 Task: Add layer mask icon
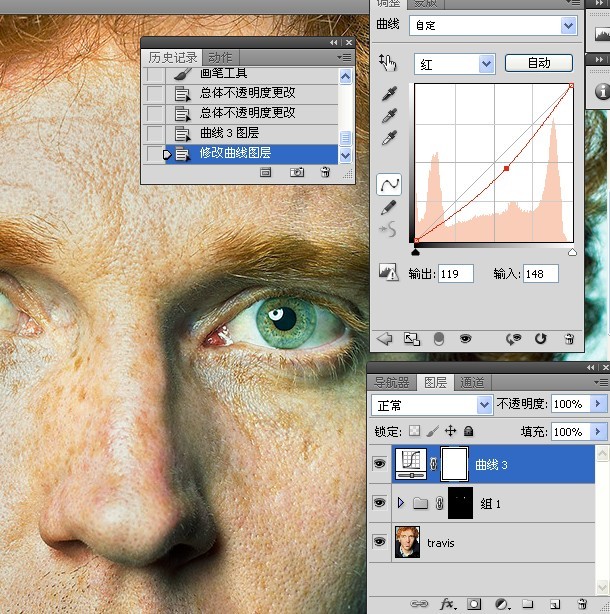[474, 604]
